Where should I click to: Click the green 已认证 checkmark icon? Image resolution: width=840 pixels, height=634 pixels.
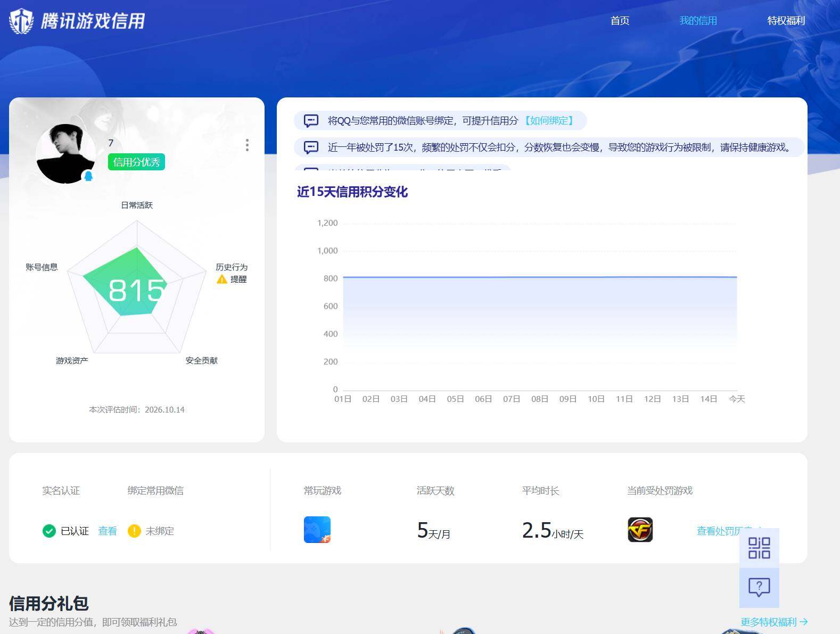click(49, 531)
